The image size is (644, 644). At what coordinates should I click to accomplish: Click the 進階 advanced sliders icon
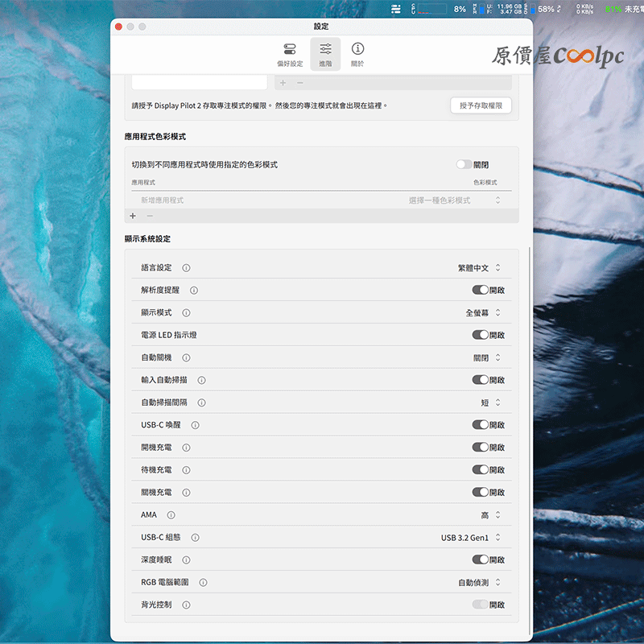point(325,54)
